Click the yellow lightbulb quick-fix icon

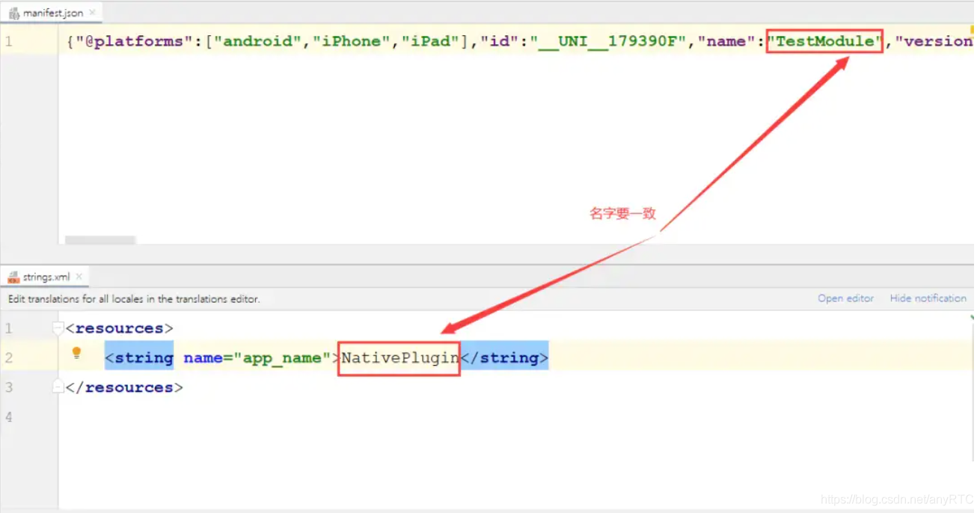point(76,354)
